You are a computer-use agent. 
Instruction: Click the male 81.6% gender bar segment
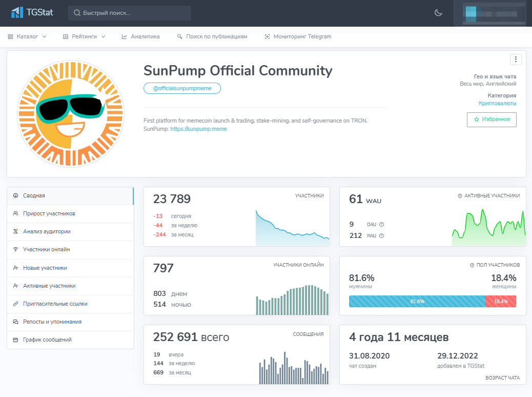tap(417, 302)
